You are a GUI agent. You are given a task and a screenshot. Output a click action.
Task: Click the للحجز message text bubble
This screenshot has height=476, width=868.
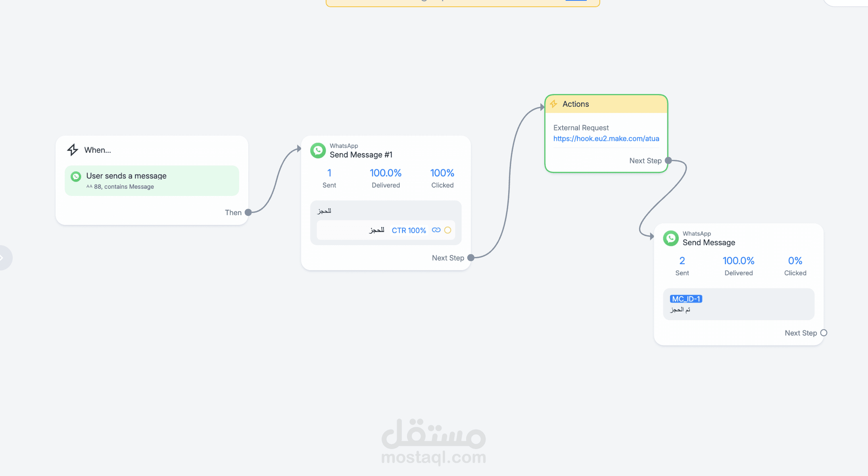click(x=324, y=211)
